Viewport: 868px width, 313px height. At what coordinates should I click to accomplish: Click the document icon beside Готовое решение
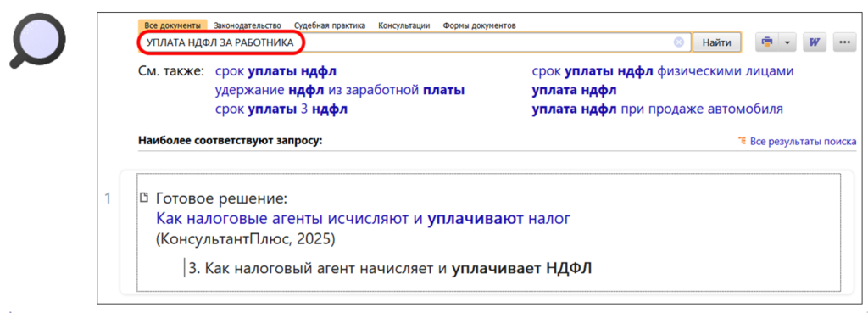[x=144, y=198]
